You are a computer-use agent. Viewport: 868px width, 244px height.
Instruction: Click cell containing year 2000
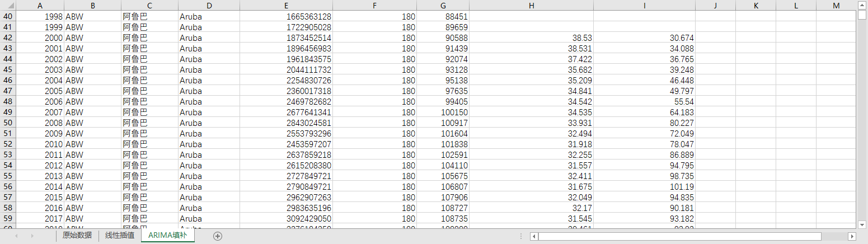pyautogui.click(x=40, y=37)
